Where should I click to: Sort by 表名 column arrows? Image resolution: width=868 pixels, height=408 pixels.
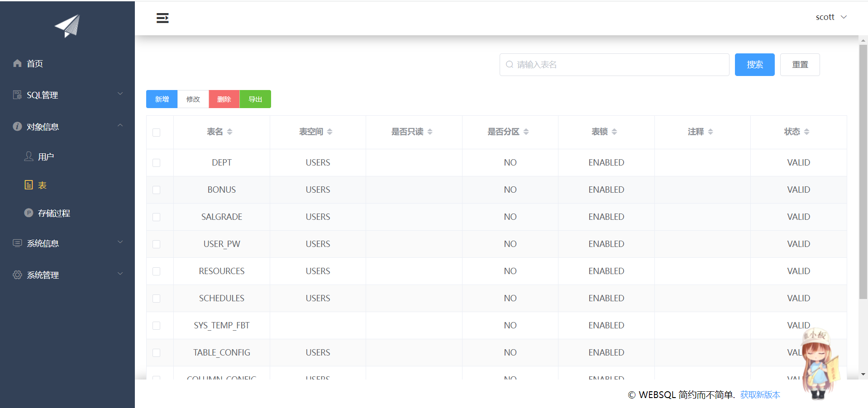tap(230, 132)
